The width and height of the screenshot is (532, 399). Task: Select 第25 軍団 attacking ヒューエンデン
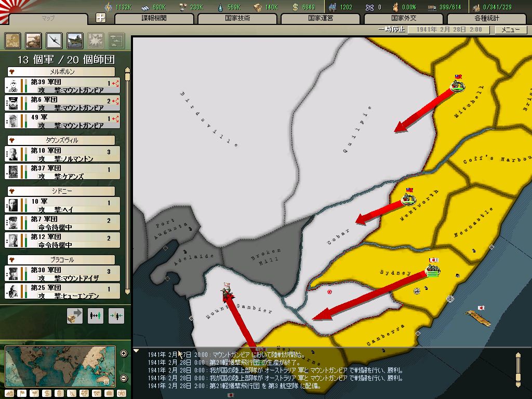(62, 291)
